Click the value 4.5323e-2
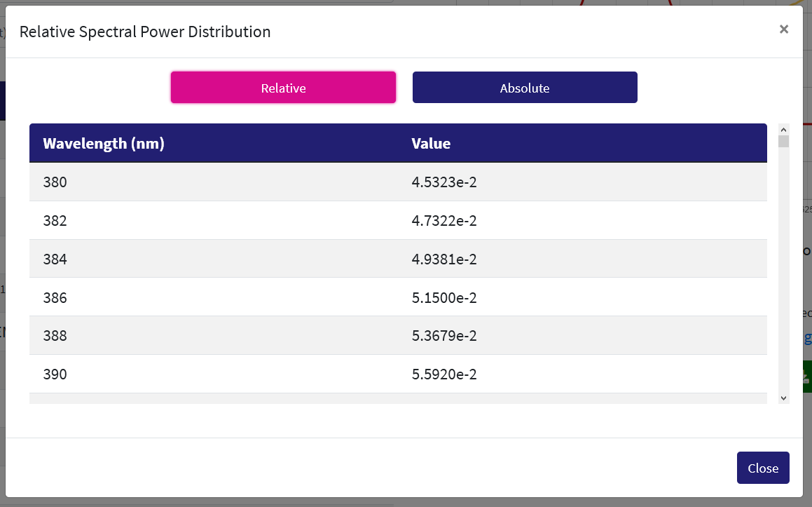This screenshot has height=507, width=812. (x=444, y=182)
